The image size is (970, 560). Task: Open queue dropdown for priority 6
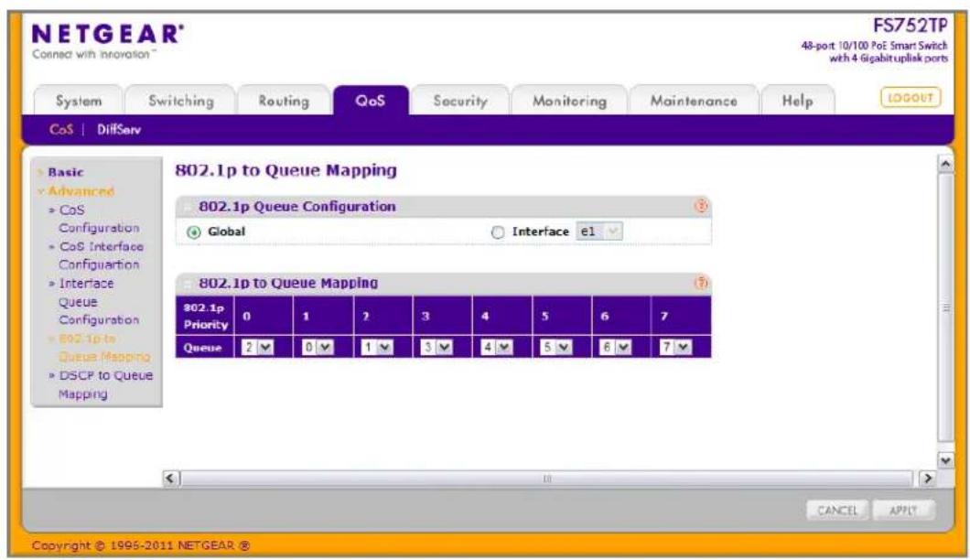tap(616, 347)
